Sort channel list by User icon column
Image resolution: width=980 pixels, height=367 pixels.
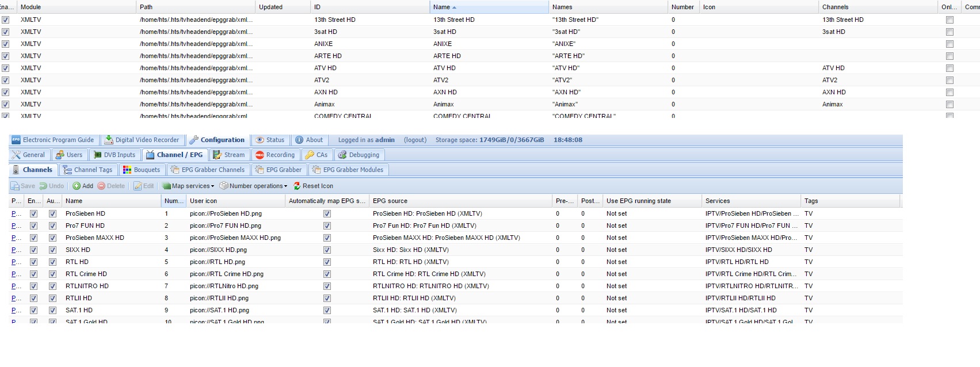click(235, 201)
